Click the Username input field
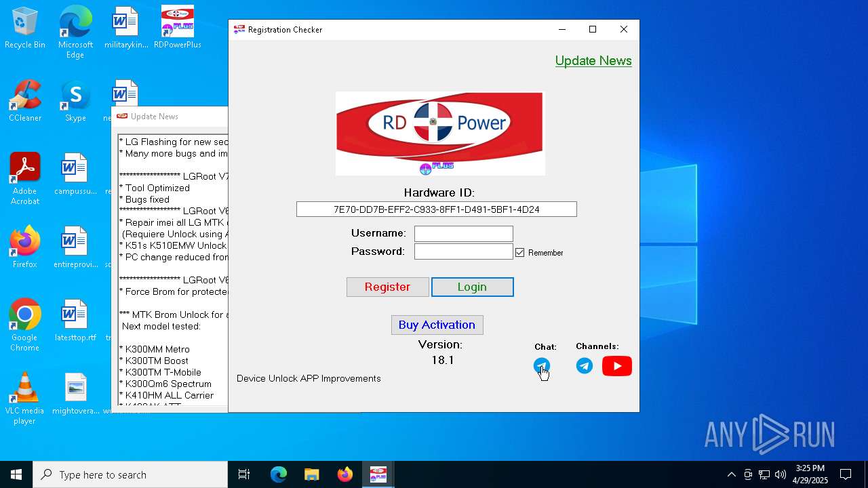This screenshot has height=488, width=868. (x=464, y=234)
